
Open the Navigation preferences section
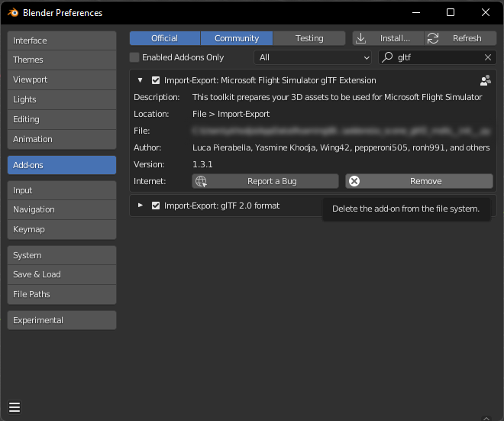(x=62, y=209)
